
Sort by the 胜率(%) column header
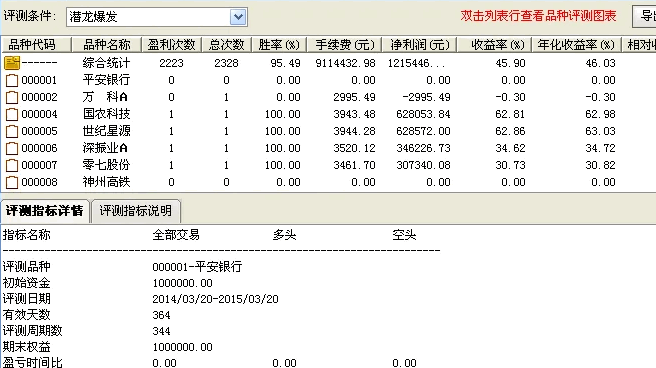click(x=279, y=45)
